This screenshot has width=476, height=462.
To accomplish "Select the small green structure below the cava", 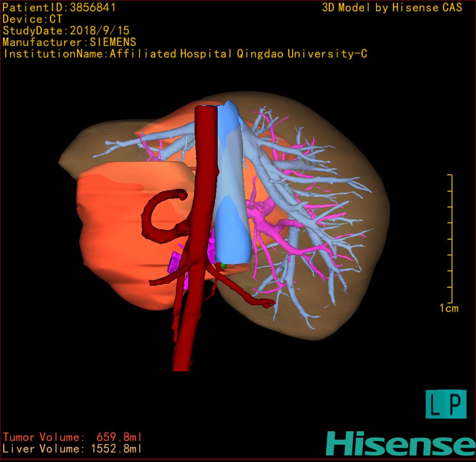I will click(223, 266).
